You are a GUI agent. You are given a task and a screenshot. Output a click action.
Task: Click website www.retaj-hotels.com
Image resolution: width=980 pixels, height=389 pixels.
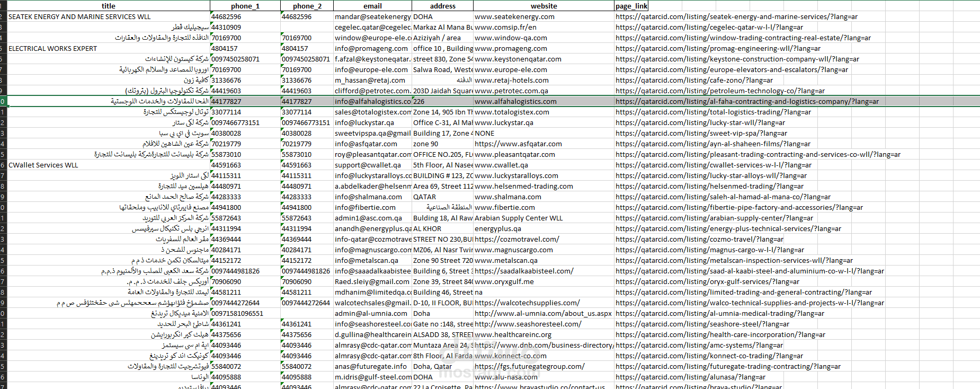coord(544,80)
